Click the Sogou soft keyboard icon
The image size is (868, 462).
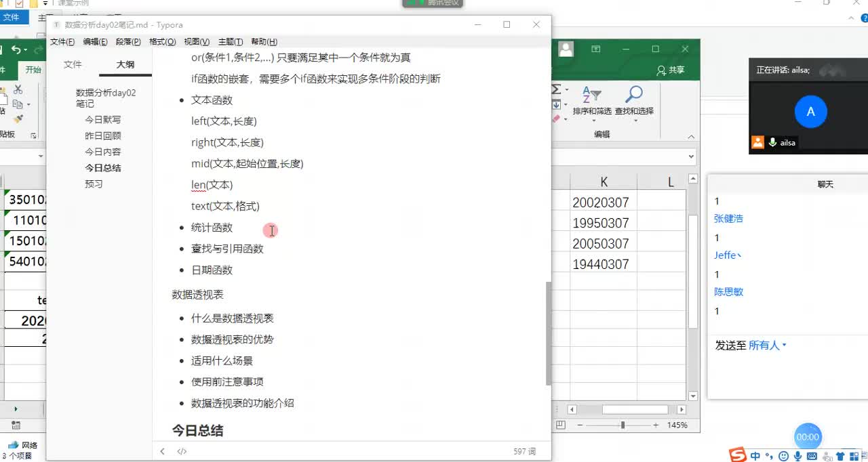point(812,457)
